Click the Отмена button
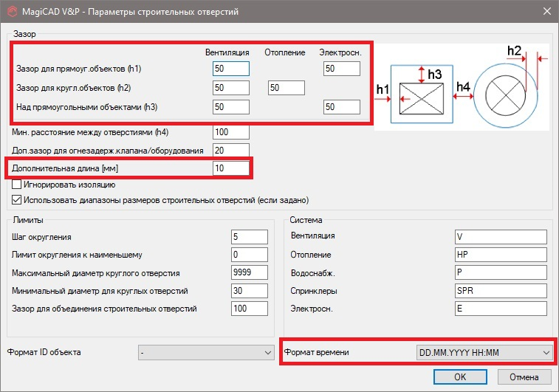This screenshot has height=392, width=559. coord(524,376)
